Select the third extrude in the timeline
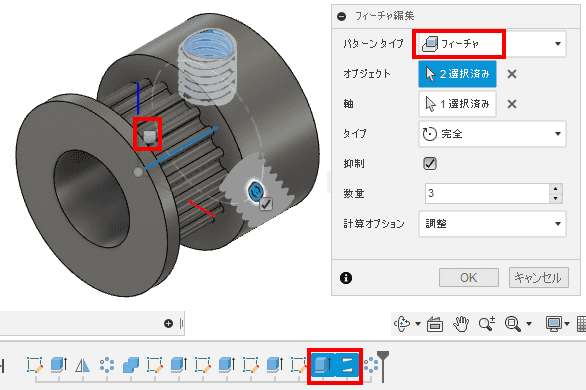This screenshot has width=586, height=390. coord(226,365)
